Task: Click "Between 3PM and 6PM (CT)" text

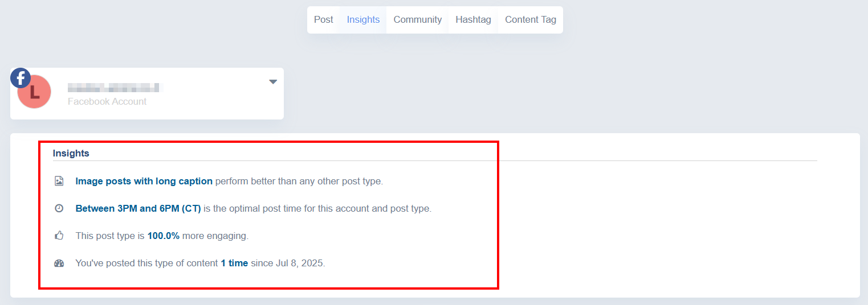Action: (138, 208)
